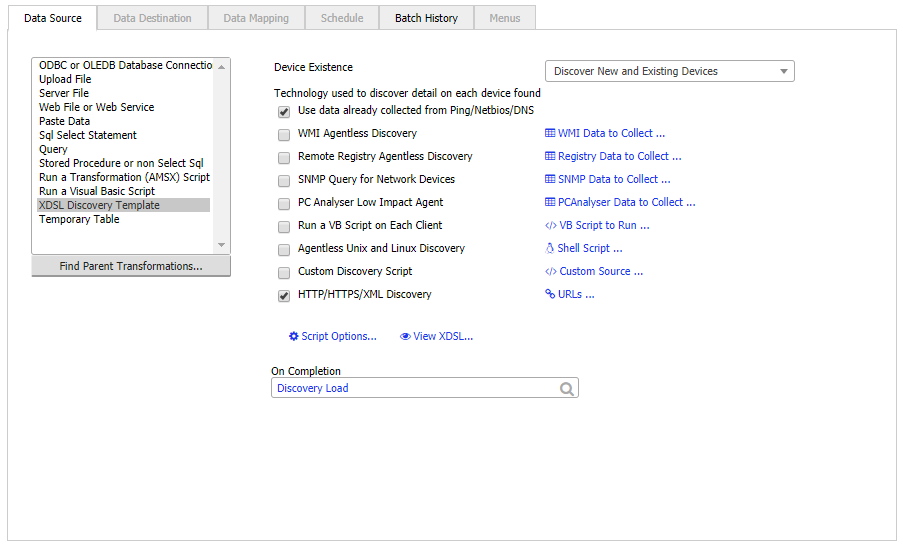Click the Custom Source code icon
The height and width of the screenshot is (548, 903).
(x=551, y=272)
